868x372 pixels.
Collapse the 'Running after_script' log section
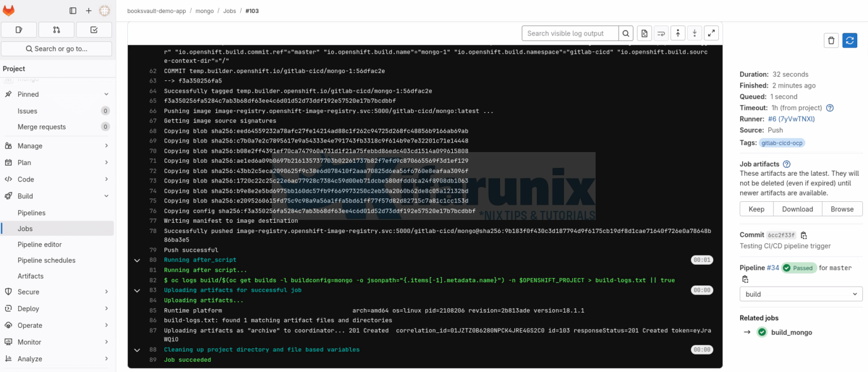click(x=137, y=260)
